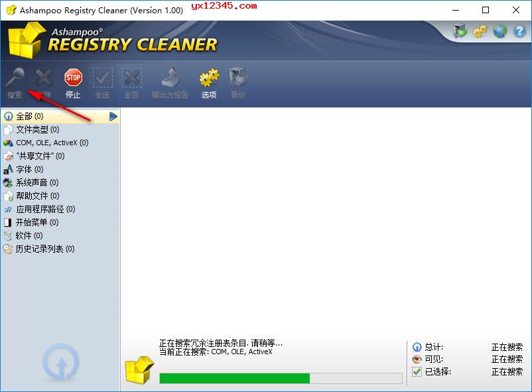Open settings via the header gears icon
Viewport: 532px width, 392px height.
pyautogui.click(x=480, y=31)
